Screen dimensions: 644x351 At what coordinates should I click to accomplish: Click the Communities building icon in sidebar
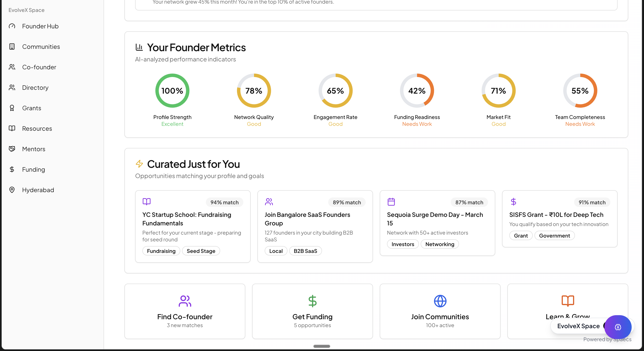[12, 46]
